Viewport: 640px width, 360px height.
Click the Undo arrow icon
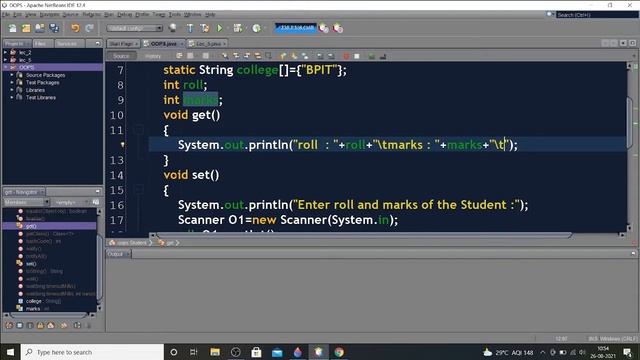coord(75,28)
